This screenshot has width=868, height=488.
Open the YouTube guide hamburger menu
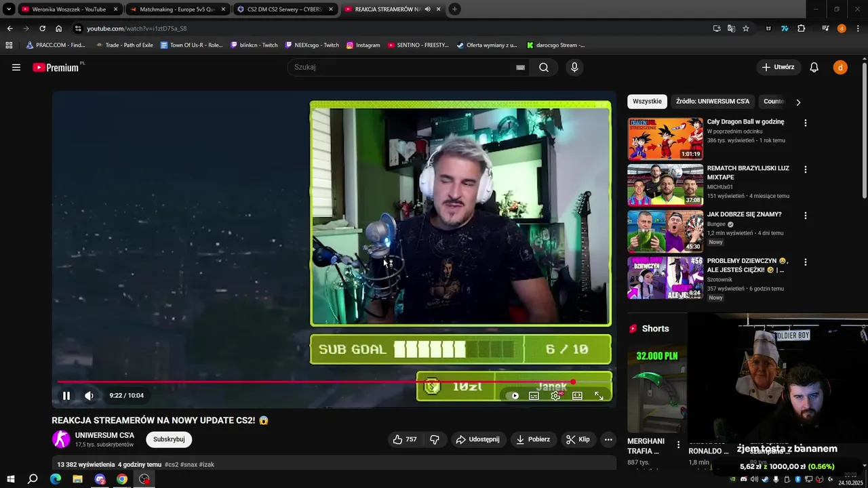coord(16,67)
